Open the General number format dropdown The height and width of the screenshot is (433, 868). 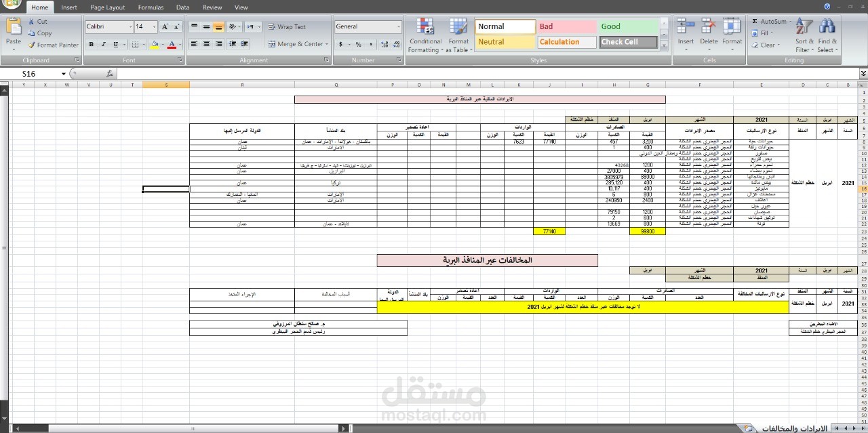pyautogui.click(x=399, y=27)
